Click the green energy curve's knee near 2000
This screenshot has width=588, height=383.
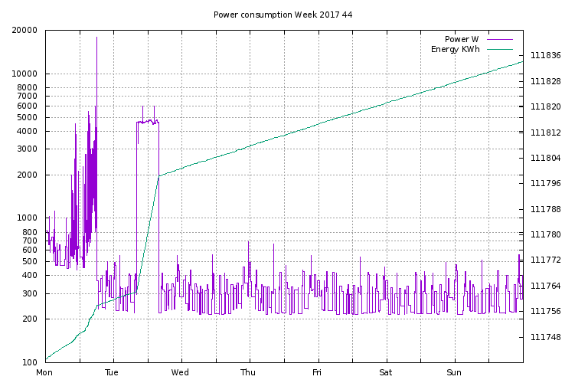tap(159, 176)
